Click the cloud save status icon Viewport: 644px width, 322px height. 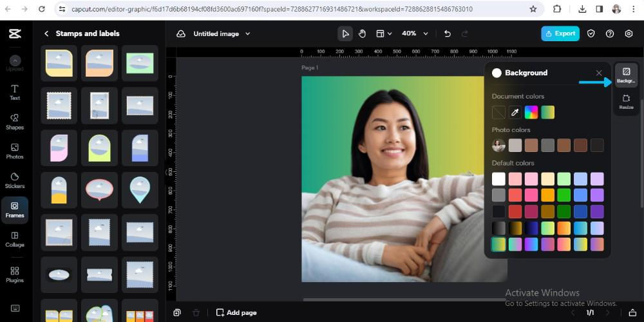pos(181,33)
